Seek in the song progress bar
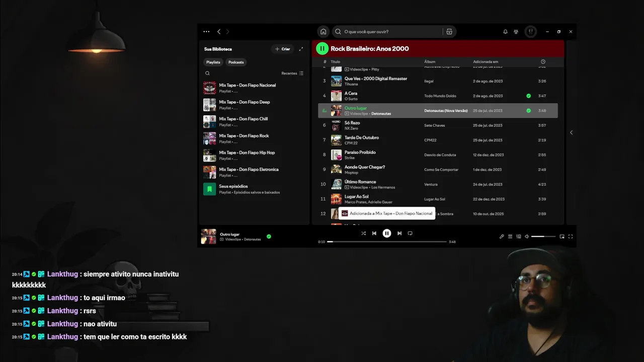Viewport: 644px width, 362px height. pos(387,242)
